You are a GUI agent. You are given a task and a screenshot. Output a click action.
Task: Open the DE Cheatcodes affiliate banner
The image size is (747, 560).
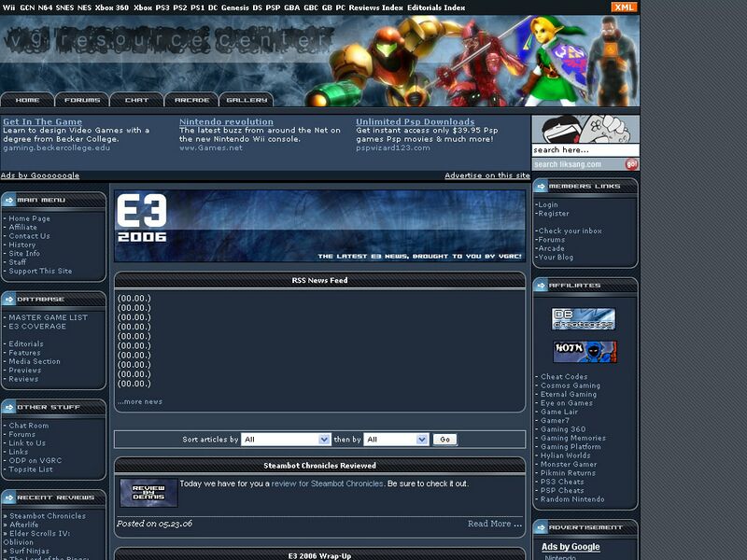(x=584, y=319)
